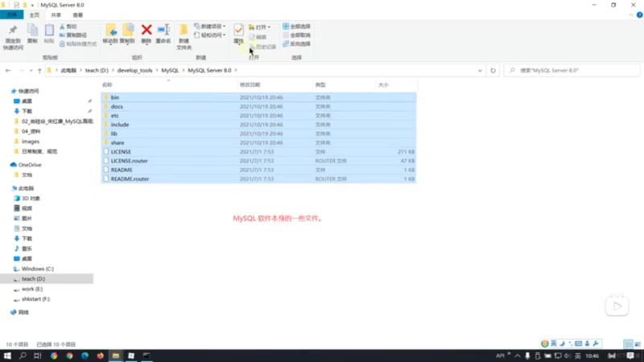The height and width of the screenshot is (362, 644).
Task: Click the taskbar Search icon
Action: [23, 356]
